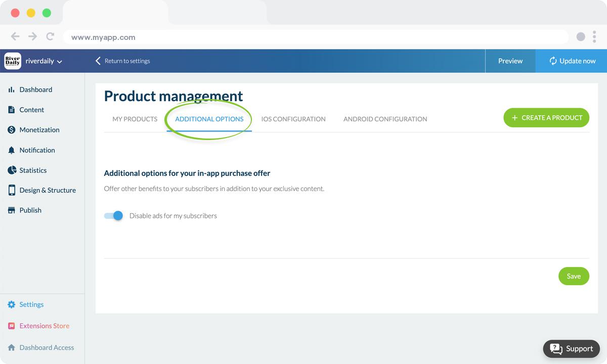Click the Design & Structure phone icon
Screen dimensions: 607x364
tap(11, 190)
